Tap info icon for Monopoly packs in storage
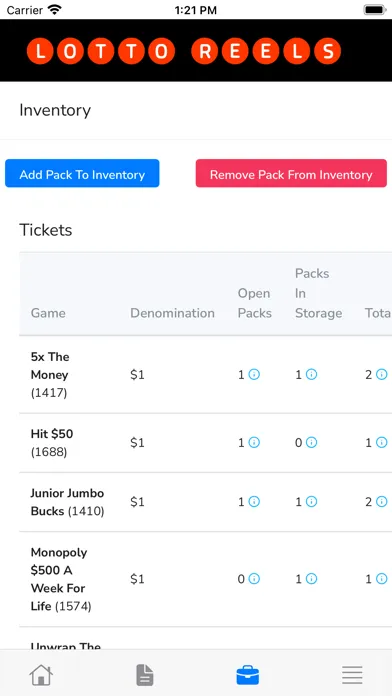This screenshot has width=392, height=696. point(312,579)
